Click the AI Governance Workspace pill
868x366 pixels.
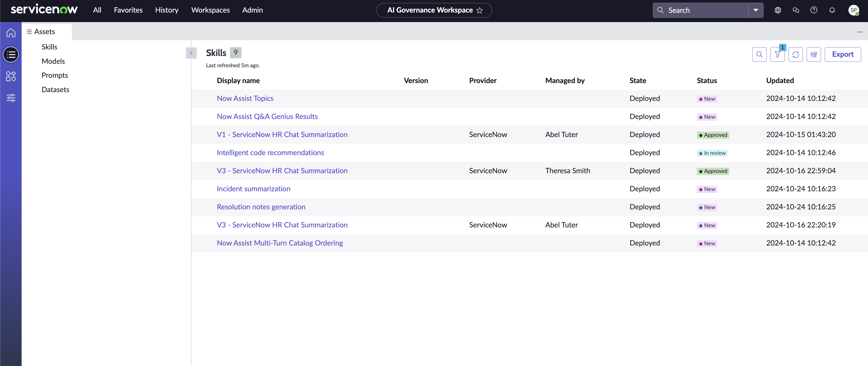[434, 10]
